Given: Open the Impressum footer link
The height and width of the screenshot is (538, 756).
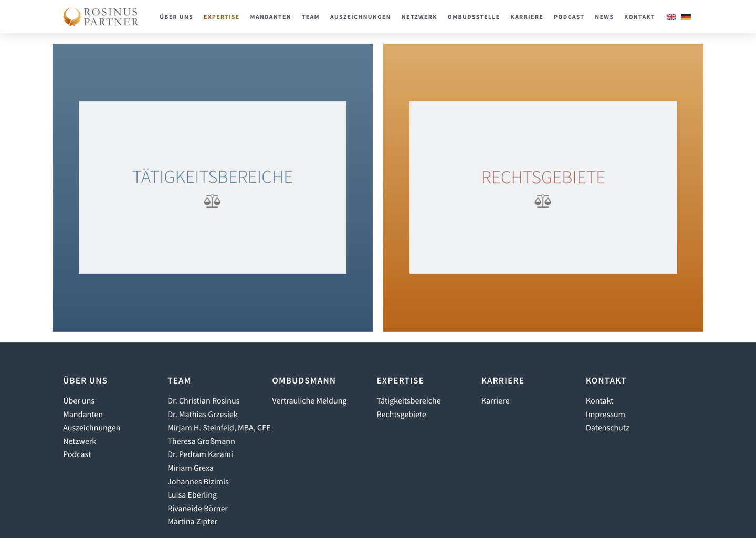Looking at the screenshot, I should pyautogui.click(x=605, y=414).
